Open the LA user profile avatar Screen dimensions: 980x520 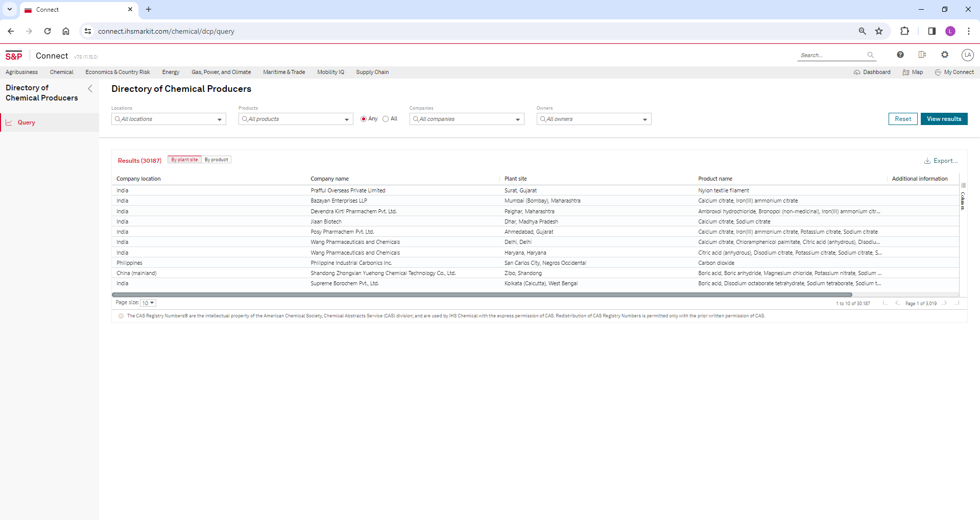click(x=967, y=55)
